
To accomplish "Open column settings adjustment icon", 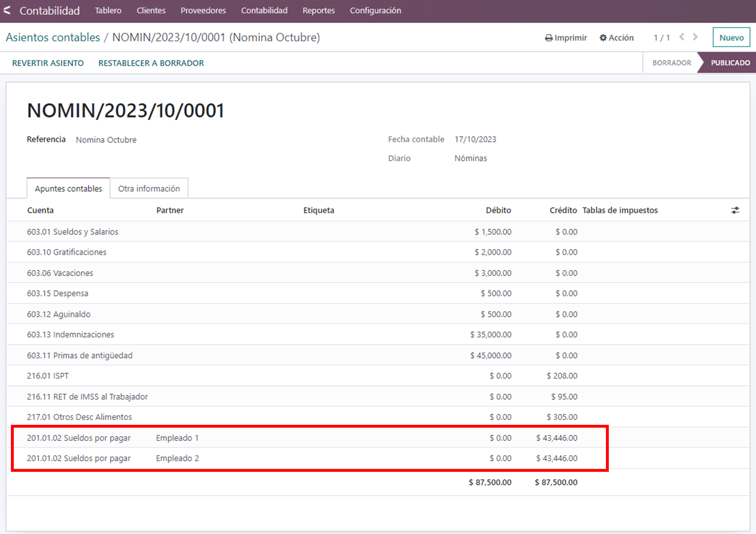I will click(x=735, y=210).
